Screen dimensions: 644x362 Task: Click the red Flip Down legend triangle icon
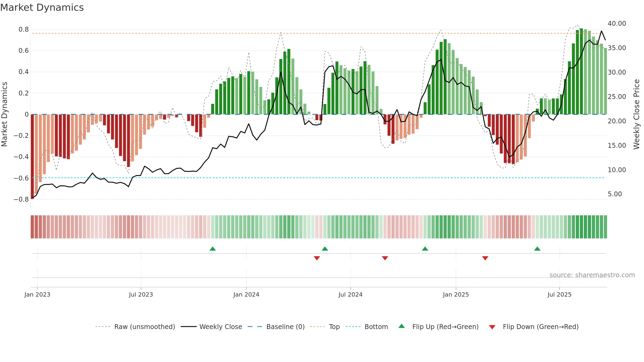click(492, 327)
